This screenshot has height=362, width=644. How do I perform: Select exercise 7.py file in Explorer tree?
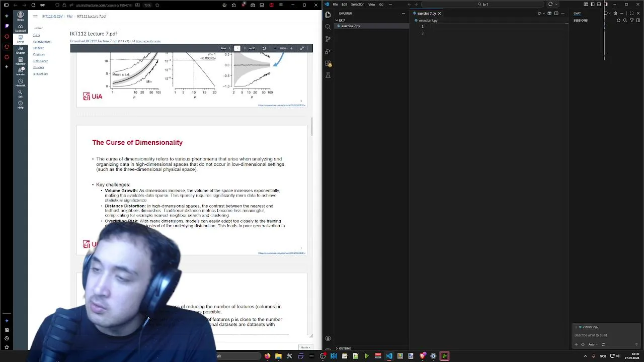pyautogui.click(x=372, y=26)
